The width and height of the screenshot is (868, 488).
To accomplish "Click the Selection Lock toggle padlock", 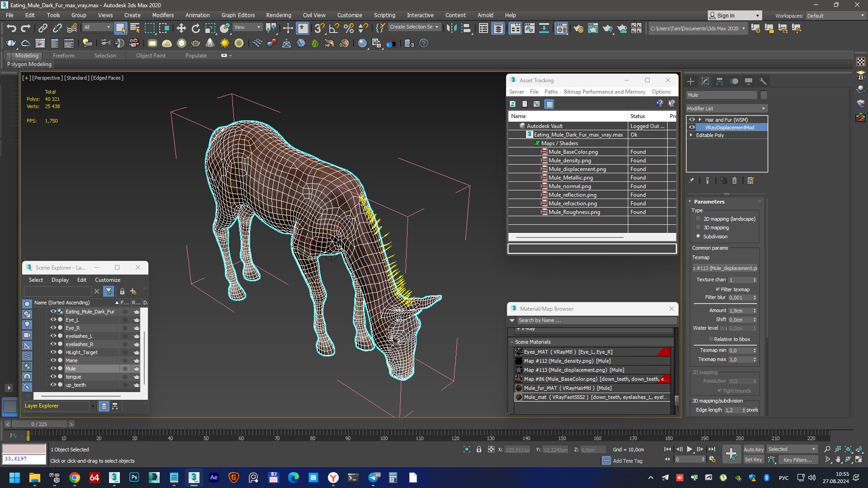I will point(479,449).
